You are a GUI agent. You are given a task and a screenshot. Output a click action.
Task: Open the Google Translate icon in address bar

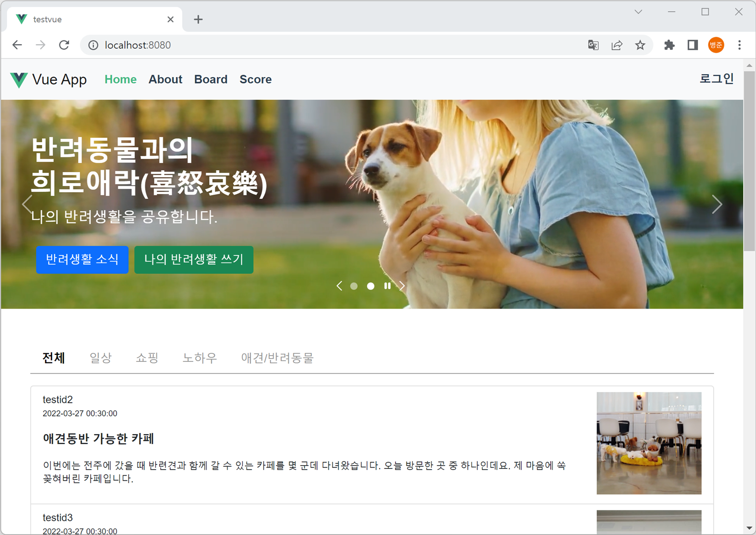click(x=593, y=45)
